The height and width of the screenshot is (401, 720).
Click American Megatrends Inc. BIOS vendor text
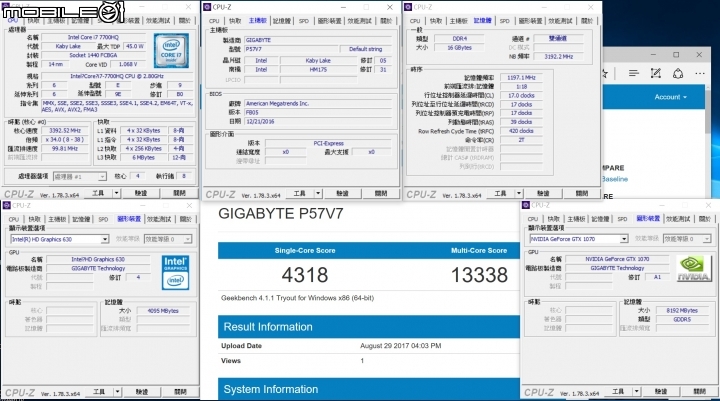tap(277, 104)
